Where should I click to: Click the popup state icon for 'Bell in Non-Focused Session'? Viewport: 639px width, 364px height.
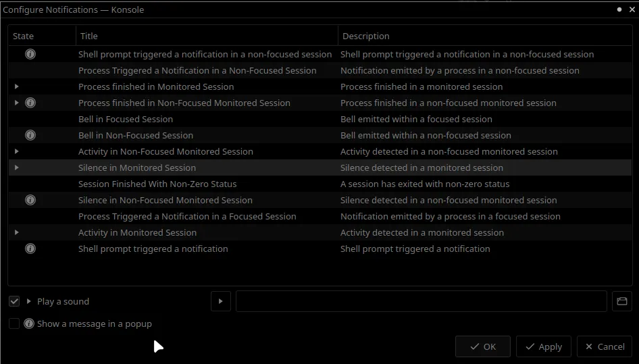30,135
